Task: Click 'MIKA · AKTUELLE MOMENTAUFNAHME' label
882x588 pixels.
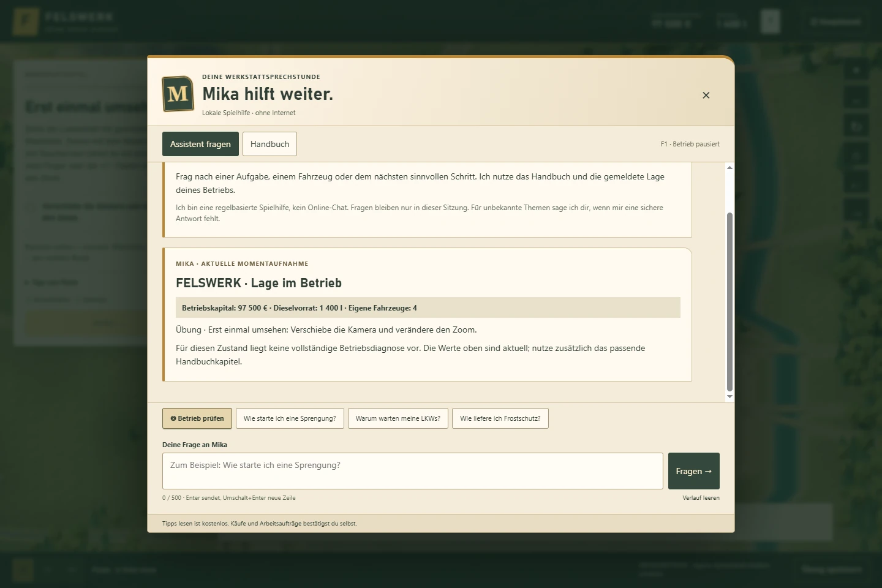Action: click(x=242, y=263)
